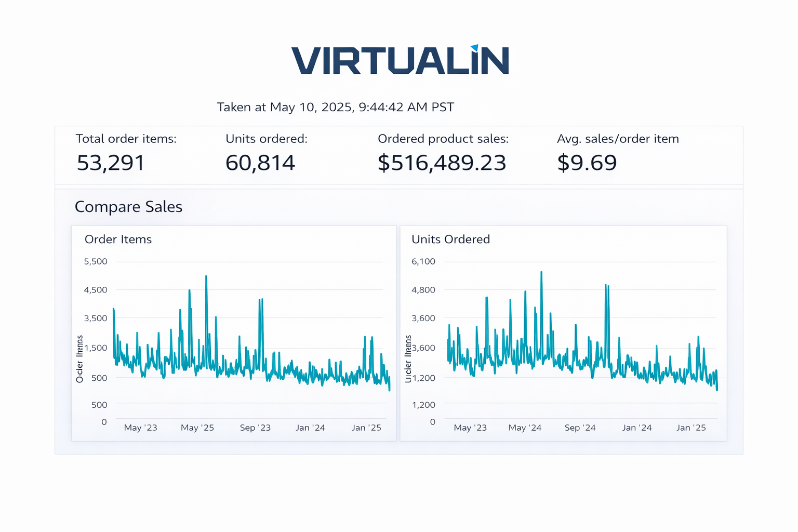Click the 6,100 y-axis label
Viewport: 798px width, 532px height.
(423, 261)
